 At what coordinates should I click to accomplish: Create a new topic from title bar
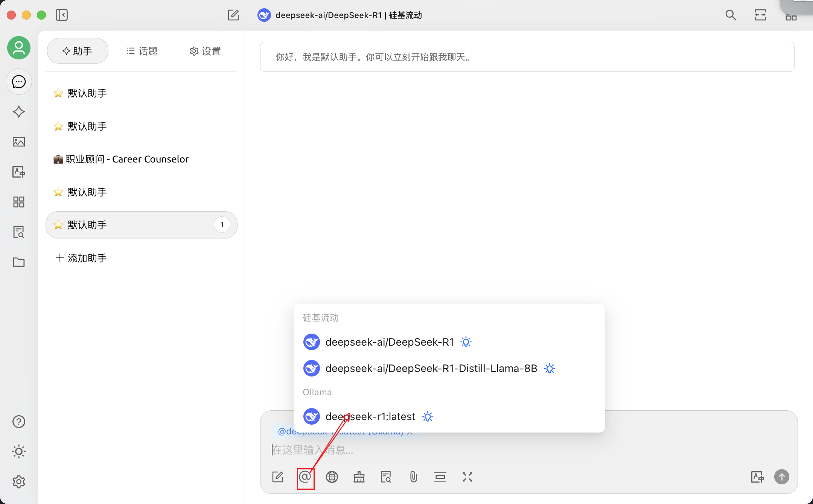[233, 15]
